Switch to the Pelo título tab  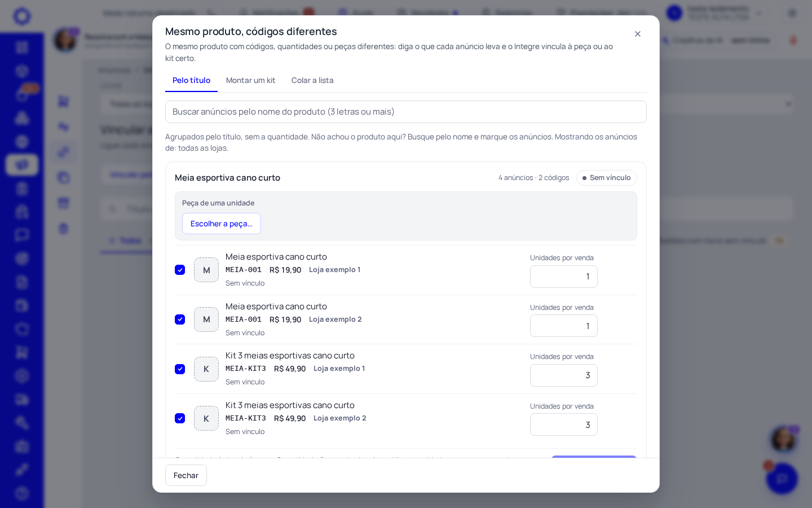pyautogui.click(x=191, y=80)
